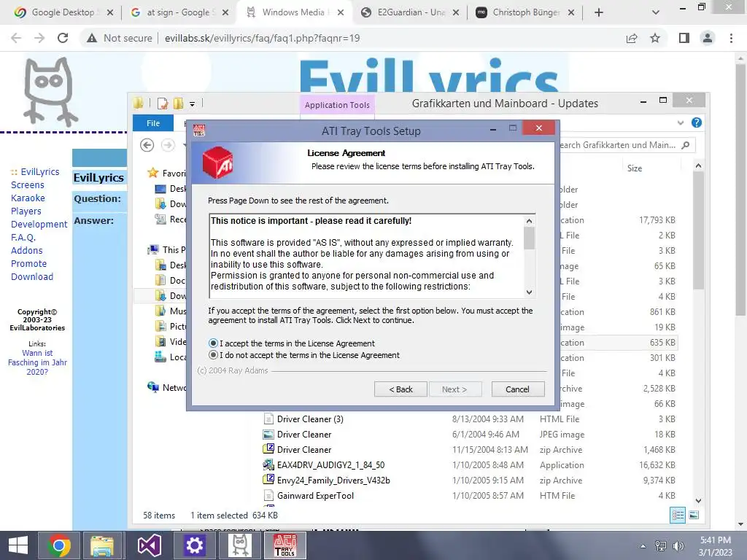Click the Size column header
This screenshot has height=560, width=747.
click(634, 168)
